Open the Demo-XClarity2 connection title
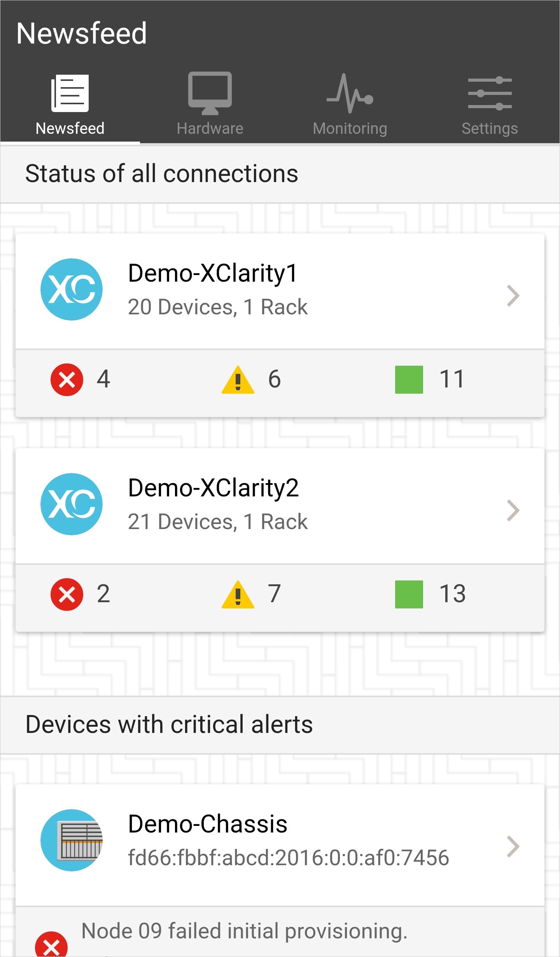 pos(213,488)
